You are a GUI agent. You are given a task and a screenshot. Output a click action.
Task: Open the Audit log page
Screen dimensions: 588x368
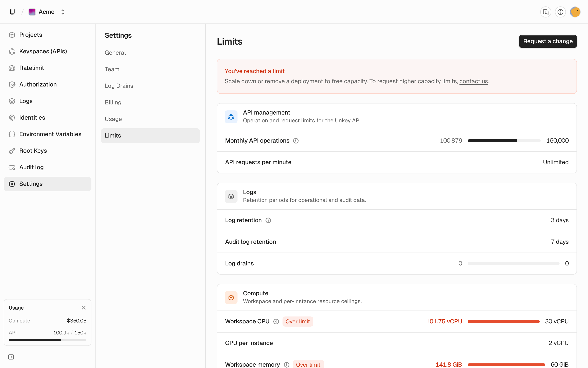pyautogui.click(x=47, y=167)
